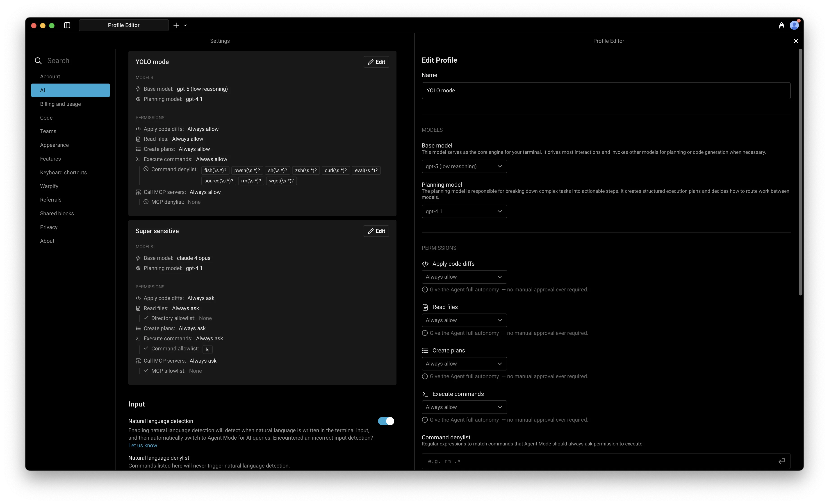Click the Execute commands terminal icon

(x=425, y=394)
